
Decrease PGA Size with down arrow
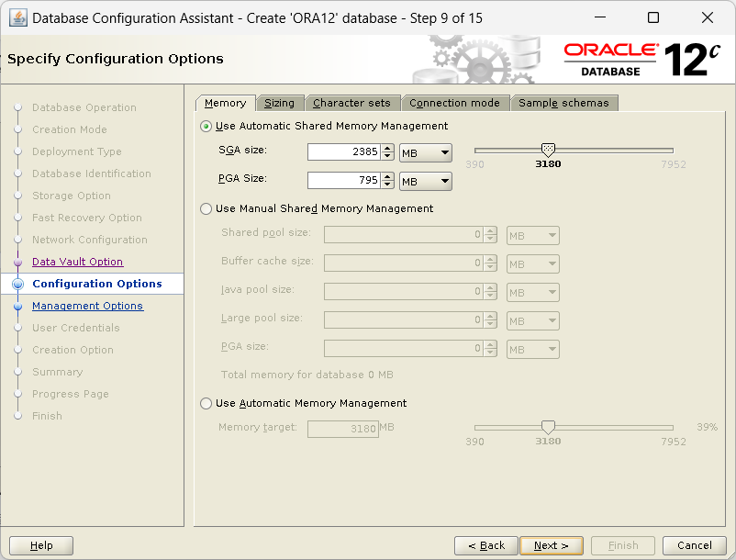click(387, 185)
